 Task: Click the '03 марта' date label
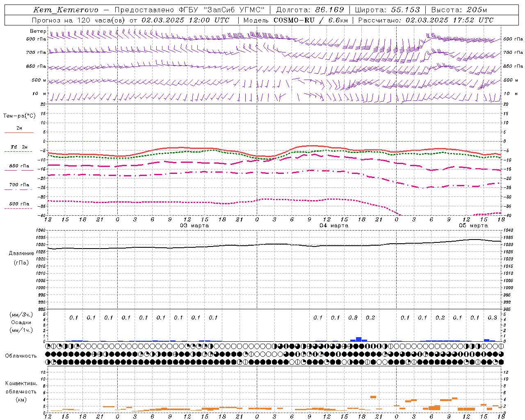(x=194, y=226)
